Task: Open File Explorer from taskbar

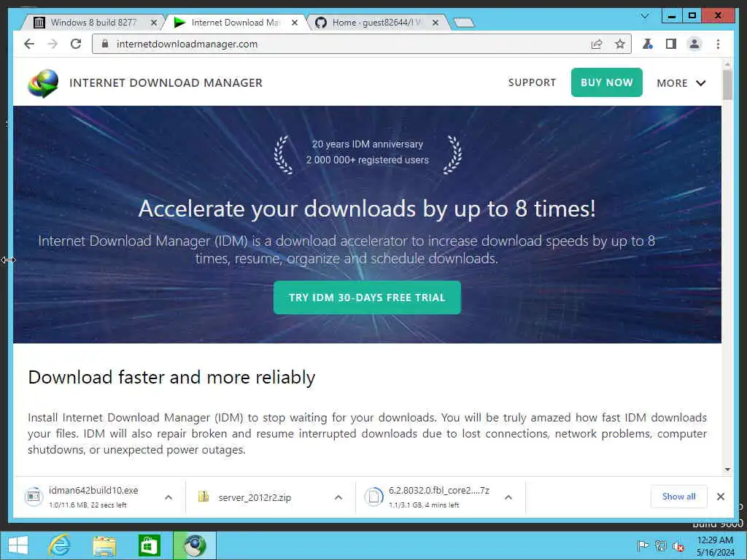Action: [104, 545]
